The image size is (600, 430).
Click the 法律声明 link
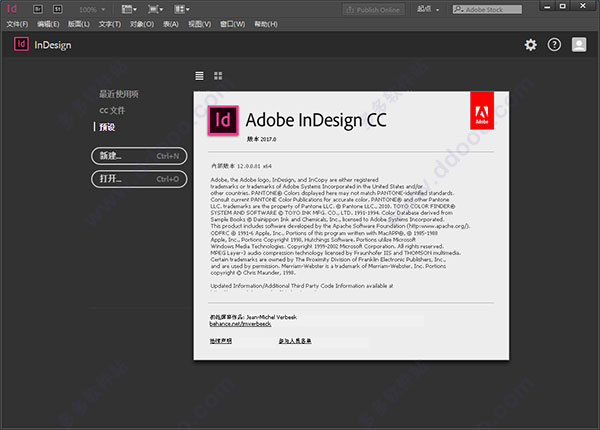(221, 341)
